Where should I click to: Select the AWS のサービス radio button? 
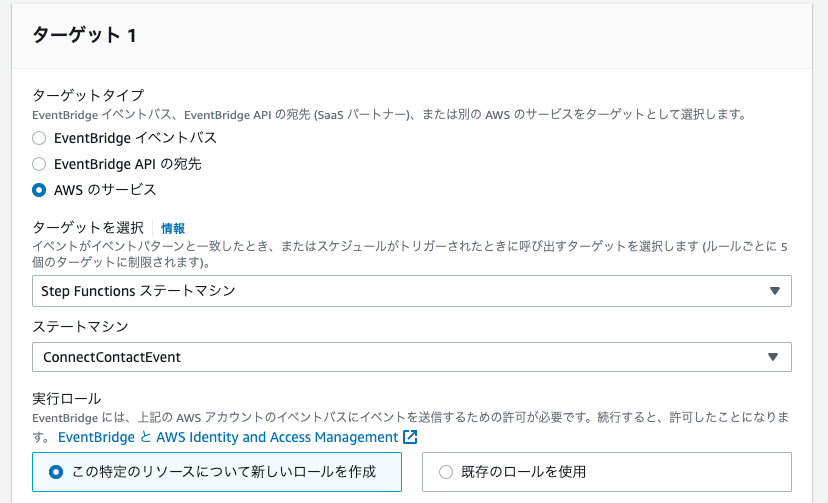click(39, 190)
